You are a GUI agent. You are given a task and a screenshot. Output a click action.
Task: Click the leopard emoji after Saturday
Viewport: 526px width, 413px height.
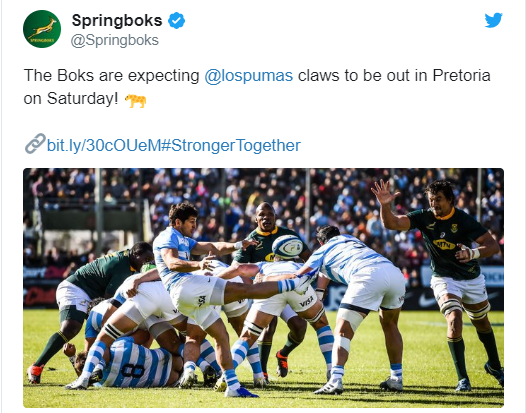(x=136, y=100)
